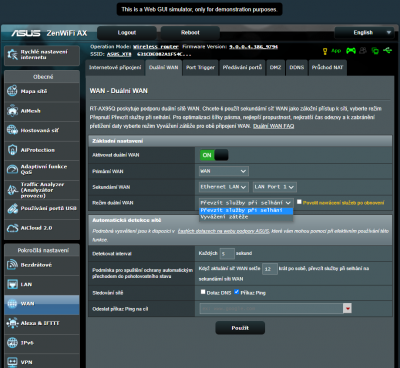Screen dimensions: 400x368
Task: Open Traffic Analyzer sidebar icon
Action: (12, 190)
